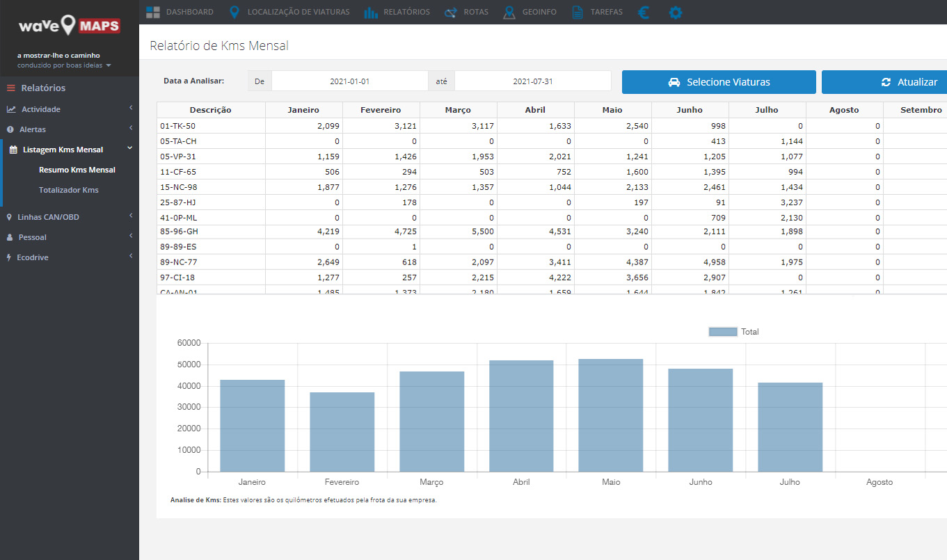The image size is (947, 560).
Task: Click the Selecione Viaturas button
Action: pos(718,82)
